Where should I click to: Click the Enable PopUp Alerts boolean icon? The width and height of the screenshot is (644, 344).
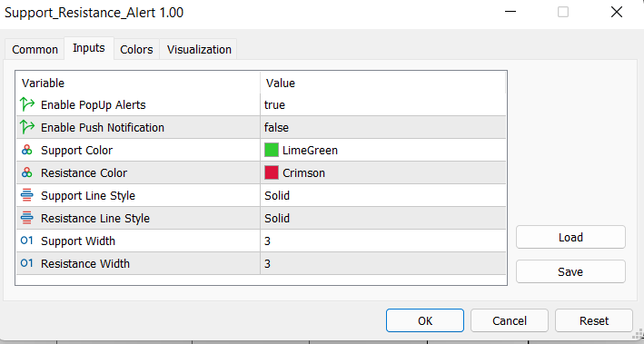(27, 104)
